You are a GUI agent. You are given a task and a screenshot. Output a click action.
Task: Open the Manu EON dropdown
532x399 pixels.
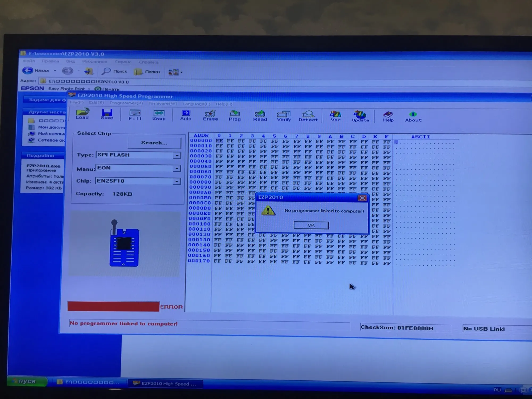(x=177, y=168)
